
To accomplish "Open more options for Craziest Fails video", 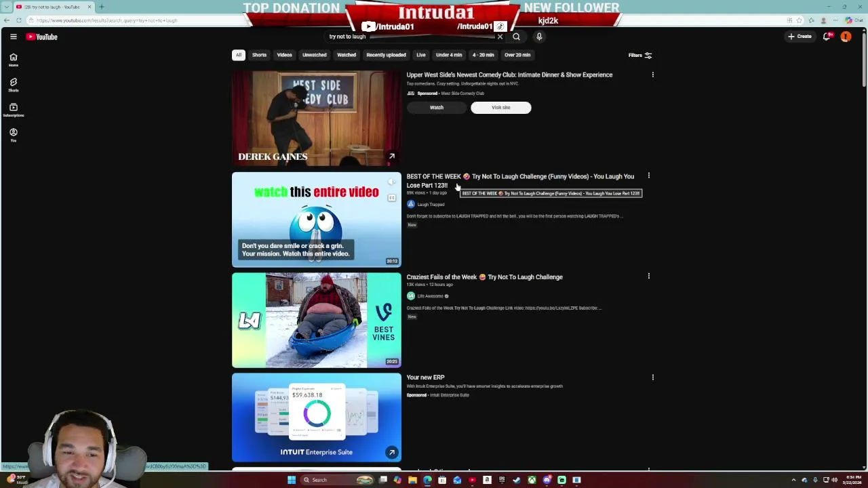I will click(648, 277).
